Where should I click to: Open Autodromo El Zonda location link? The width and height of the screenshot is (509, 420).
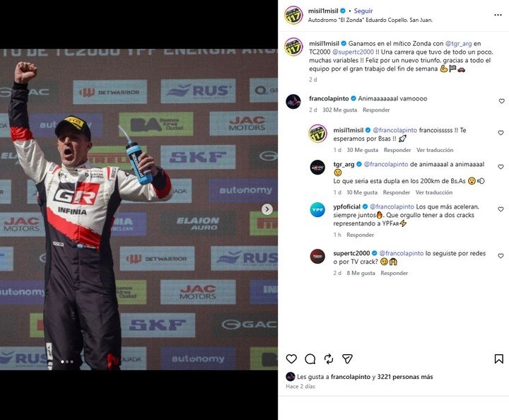(x=370, y=20)
